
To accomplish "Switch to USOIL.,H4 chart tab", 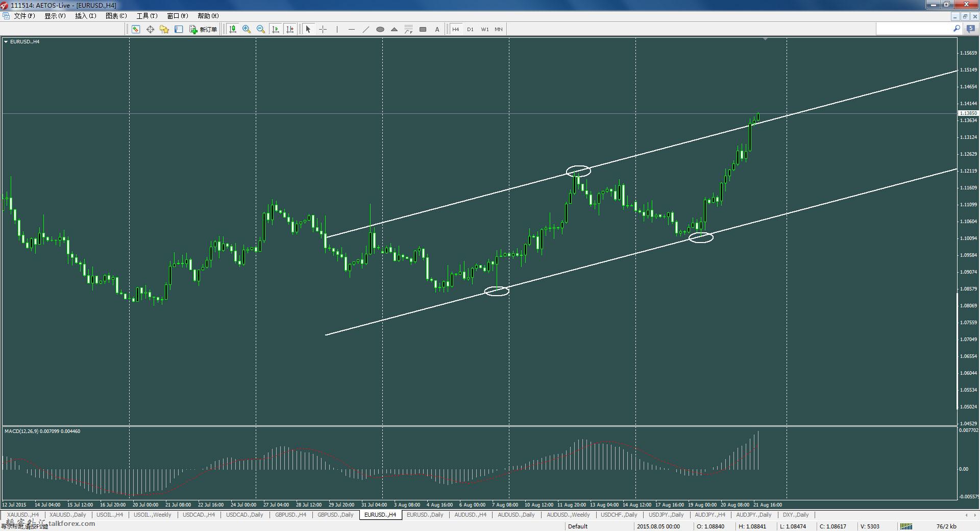I will [x=110, y=515].
